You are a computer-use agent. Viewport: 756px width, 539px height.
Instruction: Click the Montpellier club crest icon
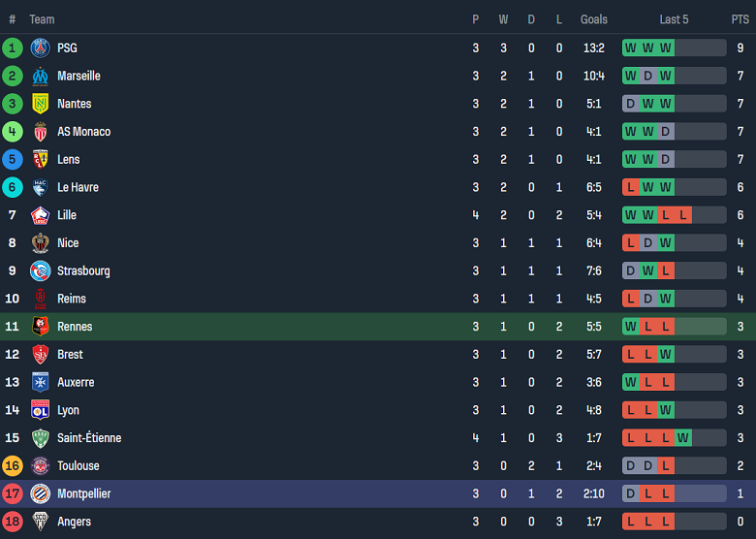[x=40, y=493]
